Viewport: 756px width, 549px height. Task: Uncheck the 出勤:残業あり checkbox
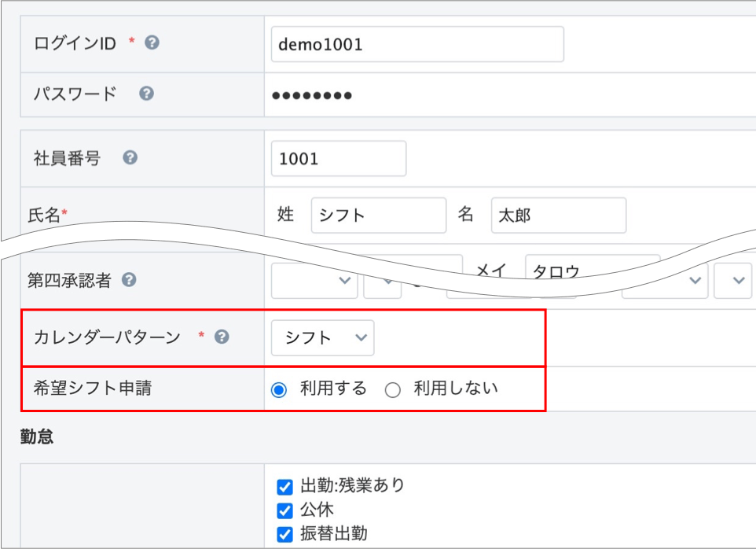pos(285,487)
